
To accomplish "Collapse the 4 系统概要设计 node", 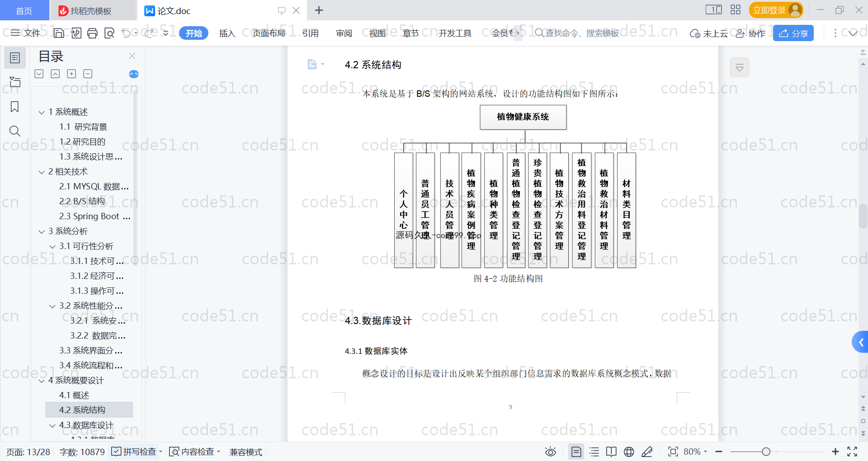I will (42, 381).
